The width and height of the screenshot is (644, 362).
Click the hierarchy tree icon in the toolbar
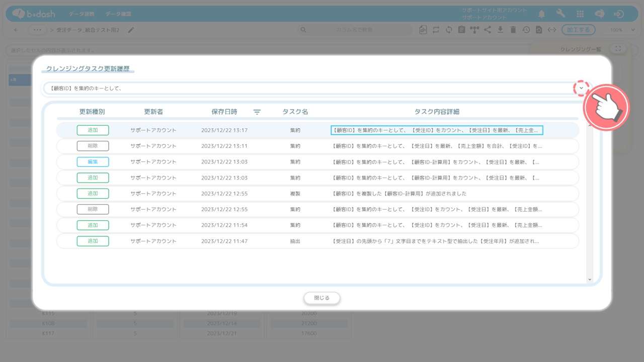pyautogui.click(x=474, y=30)
